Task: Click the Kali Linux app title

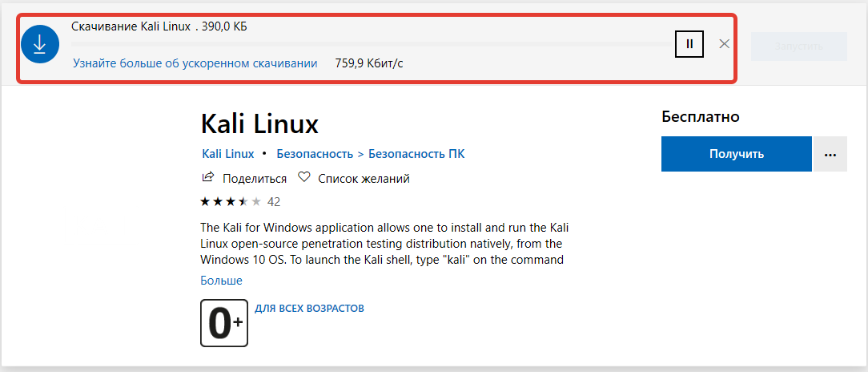Action: (x=259, y=123)
